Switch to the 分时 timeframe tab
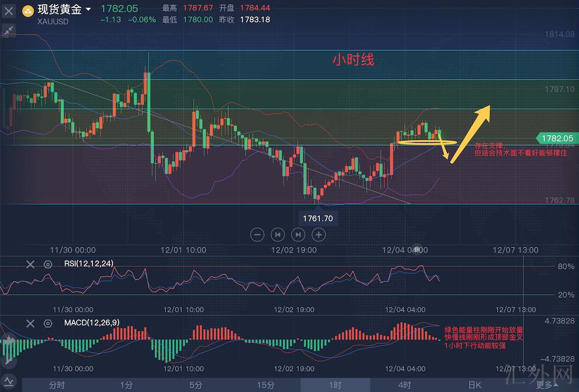 pos(57,385)
